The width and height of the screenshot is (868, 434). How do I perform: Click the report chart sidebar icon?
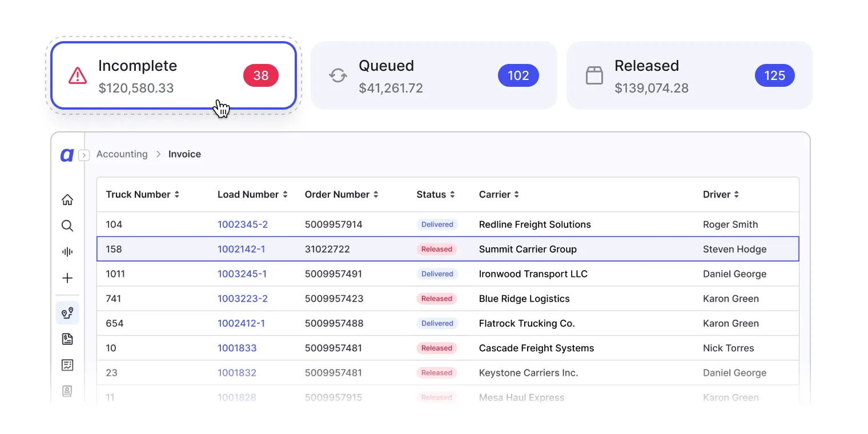click(x=67, y=365)
